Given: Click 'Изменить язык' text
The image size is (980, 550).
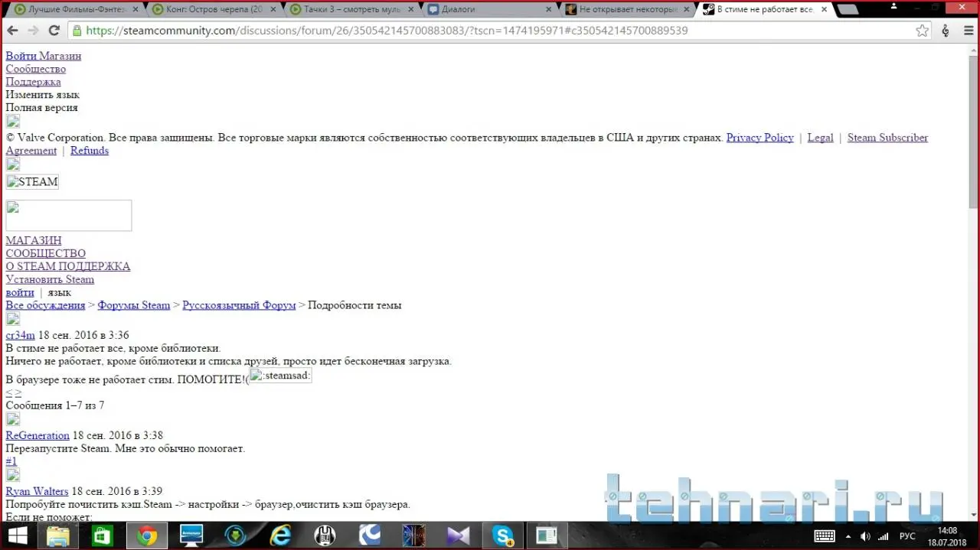Looking at the screenshot, I should click(x=43, y=95).
